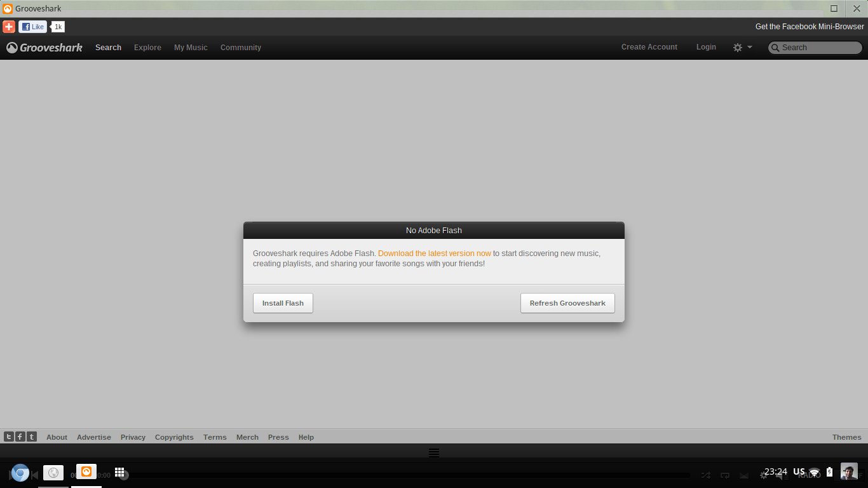
Task: Click the user avatar picture
Action: [849, 472]
